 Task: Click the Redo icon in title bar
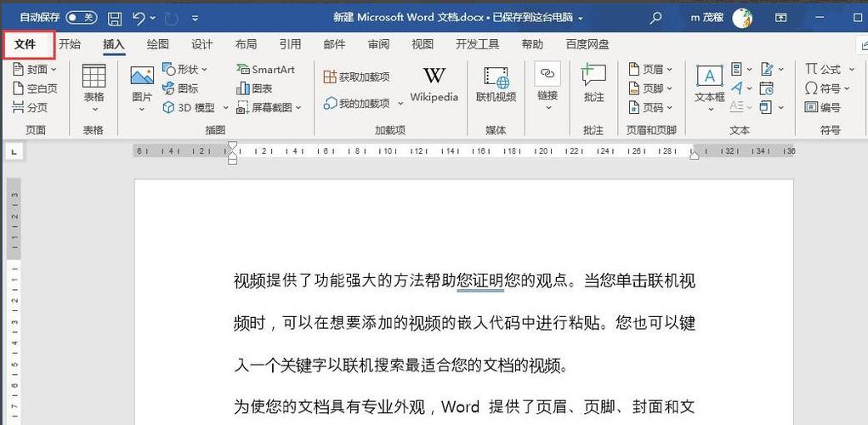point(171,18)
